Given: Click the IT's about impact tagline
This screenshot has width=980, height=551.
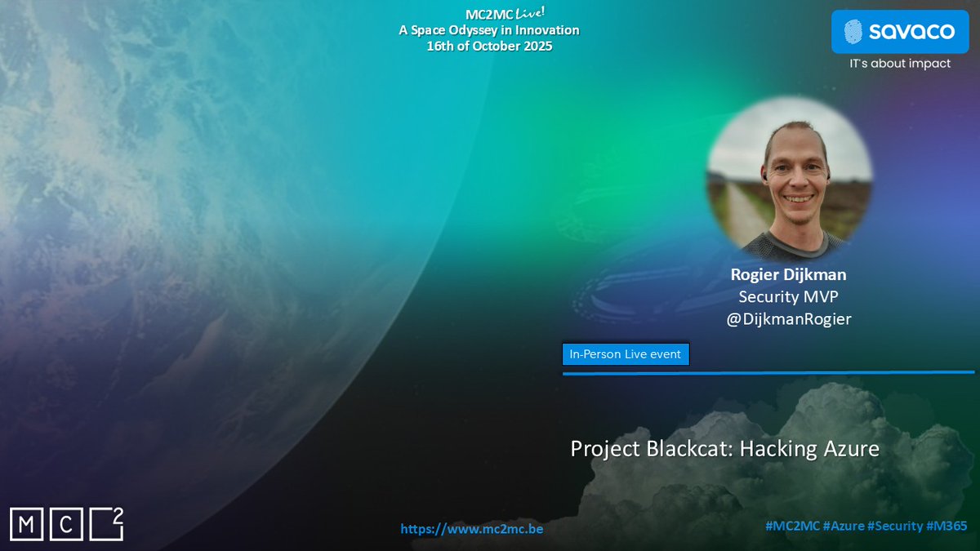Looking at the screenshot, I should point(900,64).
